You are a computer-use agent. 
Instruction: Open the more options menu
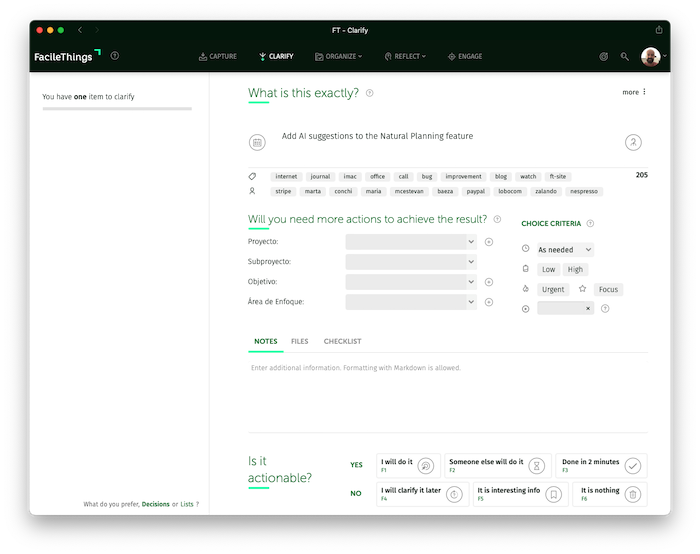[634, 92]
